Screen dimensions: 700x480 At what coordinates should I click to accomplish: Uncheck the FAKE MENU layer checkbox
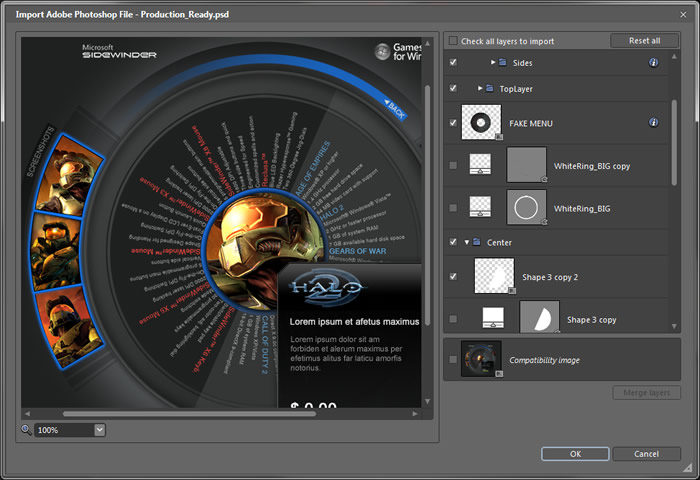453,123
